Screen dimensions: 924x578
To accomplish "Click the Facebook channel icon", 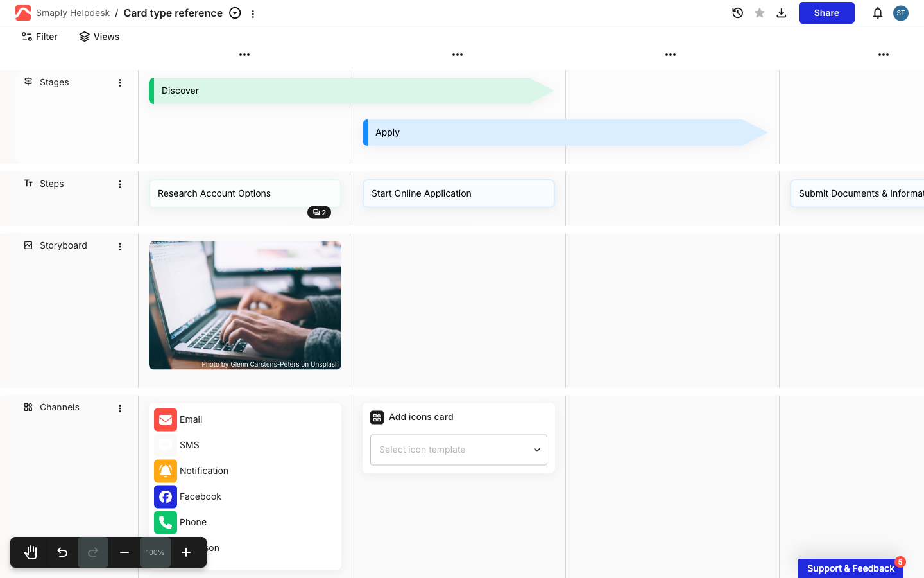I will (166, 496).
